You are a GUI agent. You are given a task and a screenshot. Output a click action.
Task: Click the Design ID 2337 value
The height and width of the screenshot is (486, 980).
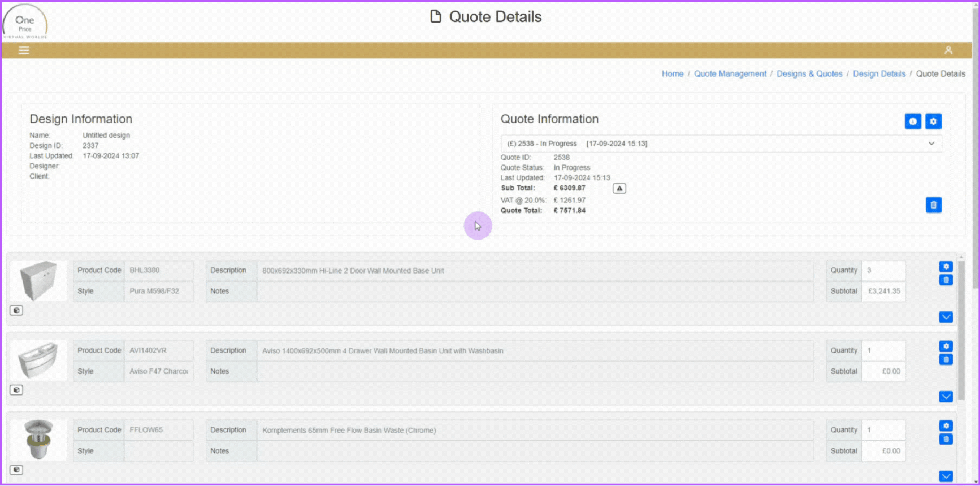tap(90, 146)
